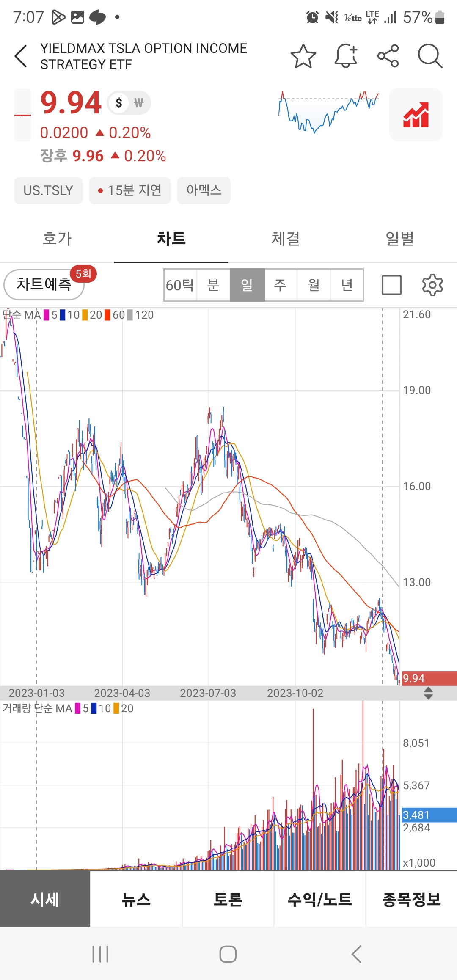Tap the 9.94 current price label on chart axis

429,678
